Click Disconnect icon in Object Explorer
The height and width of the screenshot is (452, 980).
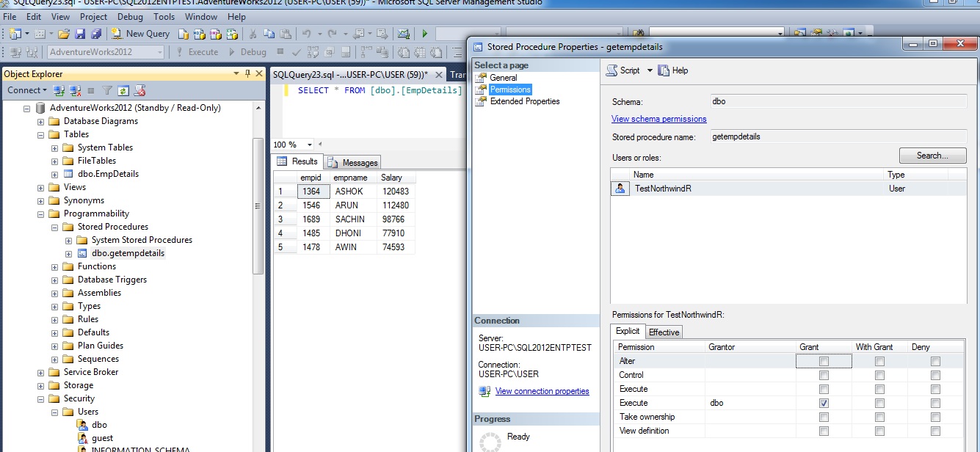tap(75, 91)
